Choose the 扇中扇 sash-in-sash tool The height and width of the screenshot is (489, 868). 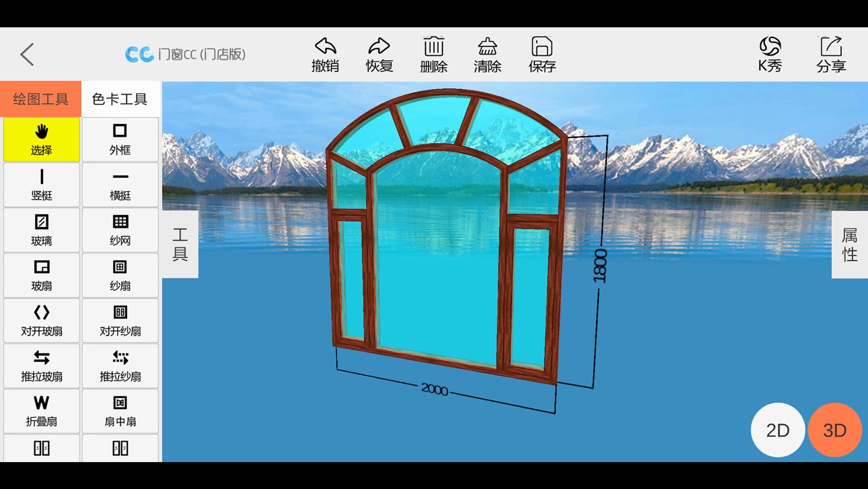pyautogui.click(x=120, y=411)
